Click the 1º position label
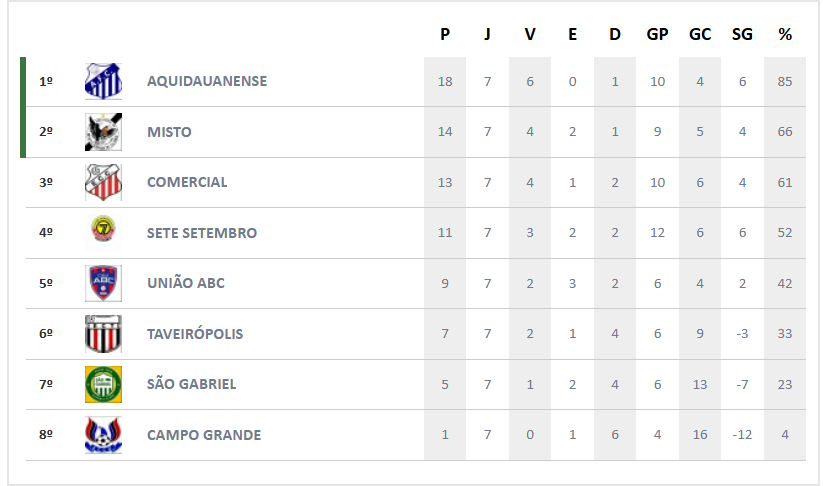The width and height of the screenshot is (823, 486). coord(46,81)
